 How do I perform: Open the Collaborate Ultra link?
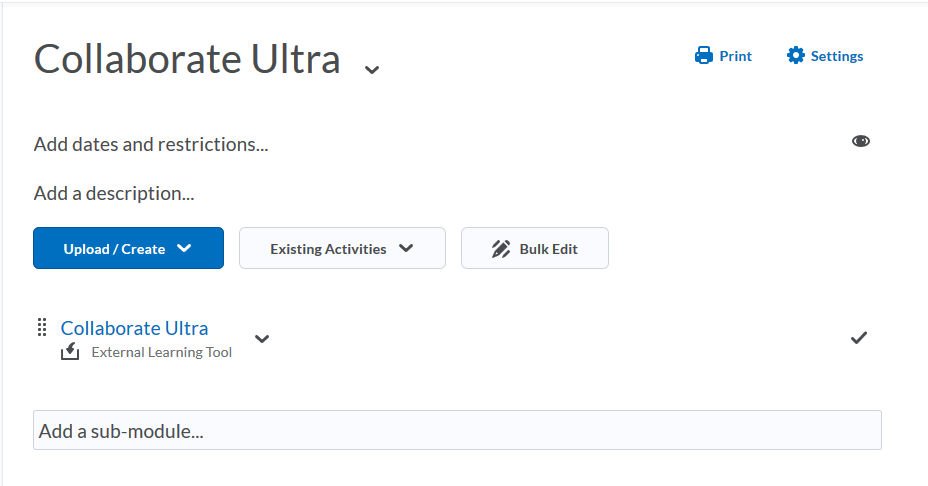pyautogui.click(x=134, y=328)
